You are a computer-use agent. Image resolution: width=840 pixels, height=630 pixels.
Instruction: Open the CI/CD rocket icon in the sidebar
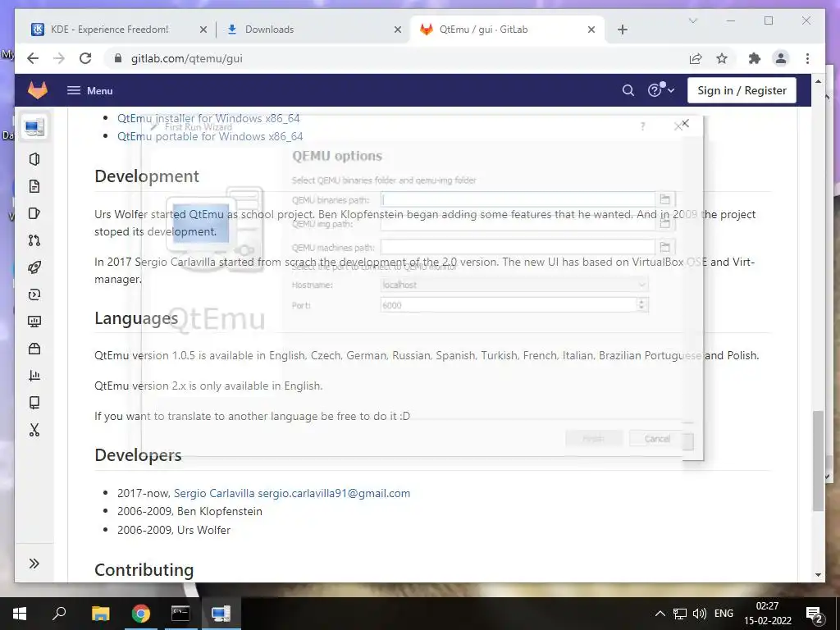click(34, 267)
